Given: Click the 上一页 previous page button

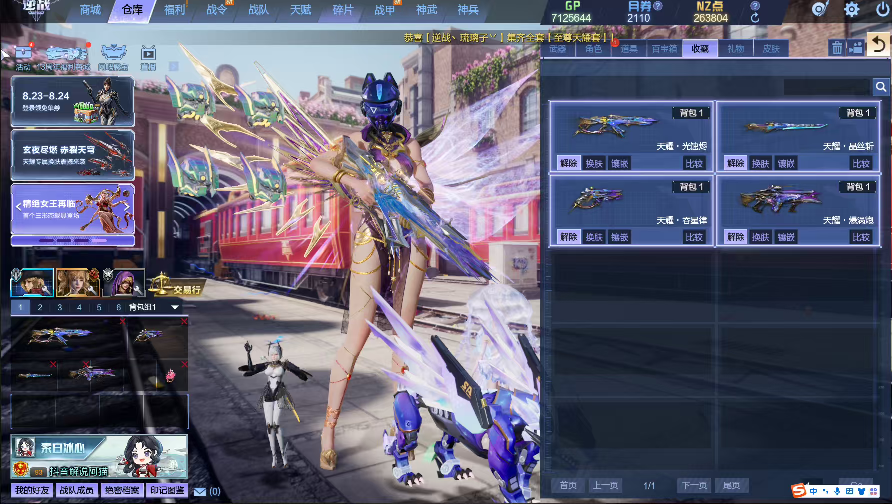Looking at the screenshot, I should tap(605, 485).
